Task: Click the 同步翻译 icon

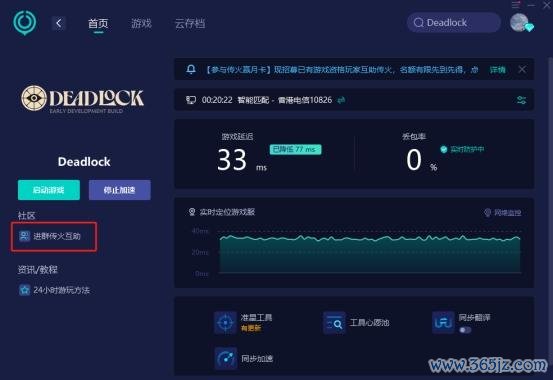Action: tap(443, 322)
